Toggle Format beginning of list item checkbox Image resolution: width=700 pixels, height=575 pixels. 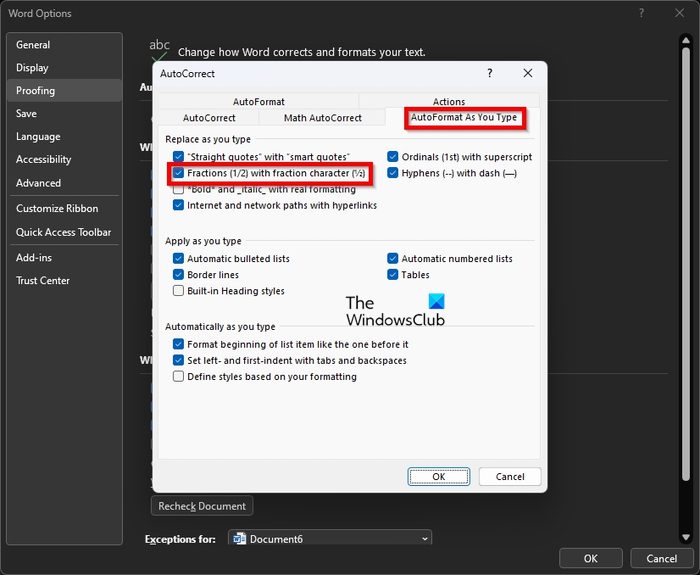[x=178, y=344]
